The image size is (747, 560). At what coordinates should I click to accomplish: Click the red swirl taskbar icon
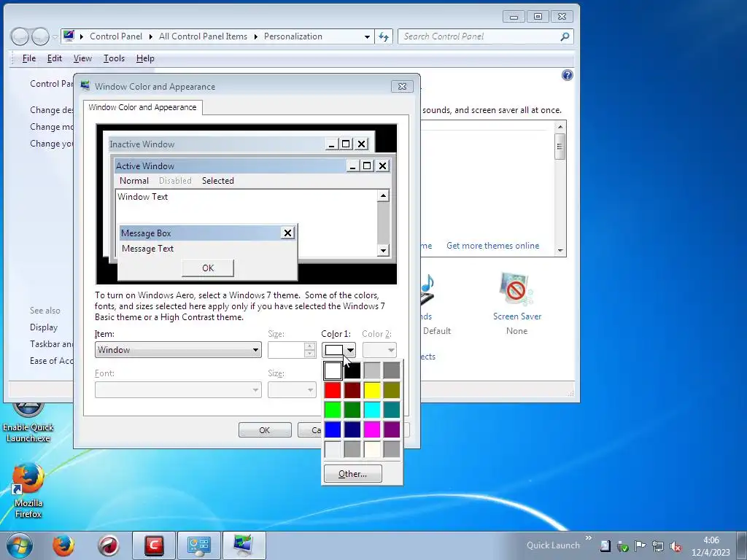(109, 545)
